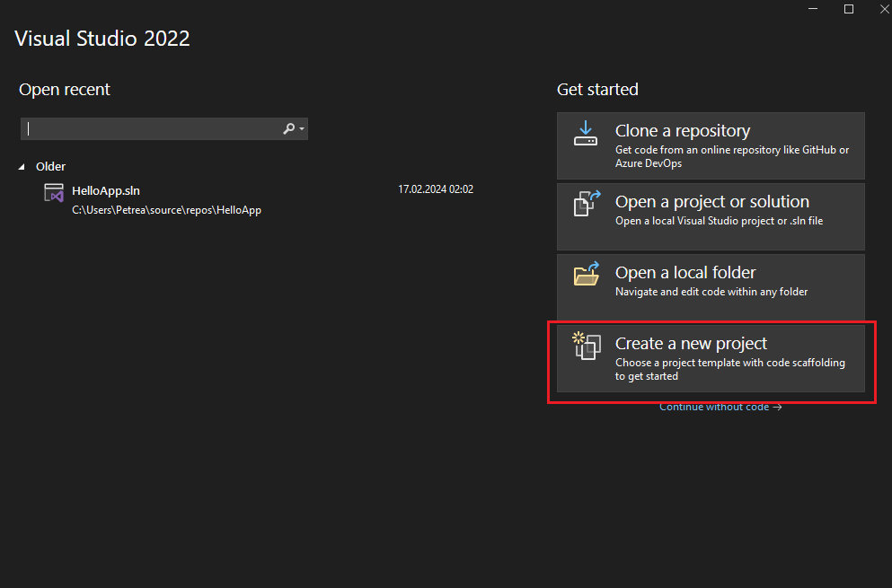Click the Clone a repository download icon
The width and height of the screenshot is (892, 588).
pyautogui.click(x=586, y=133)
